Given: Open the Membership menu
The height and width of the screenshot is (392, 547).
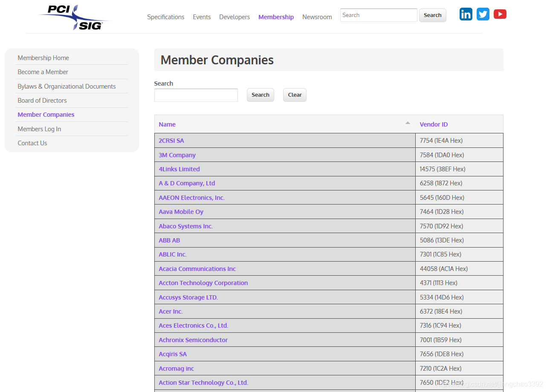Looking at the screenshot, I should 276,17.
